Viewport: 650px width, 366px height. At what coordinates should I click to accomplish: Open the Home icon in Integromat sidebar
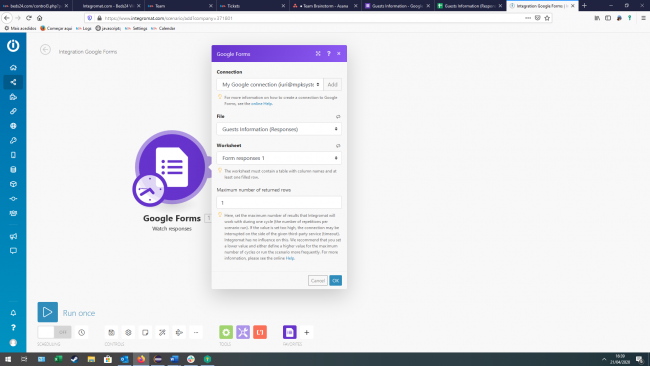click(x=13, y=68)
